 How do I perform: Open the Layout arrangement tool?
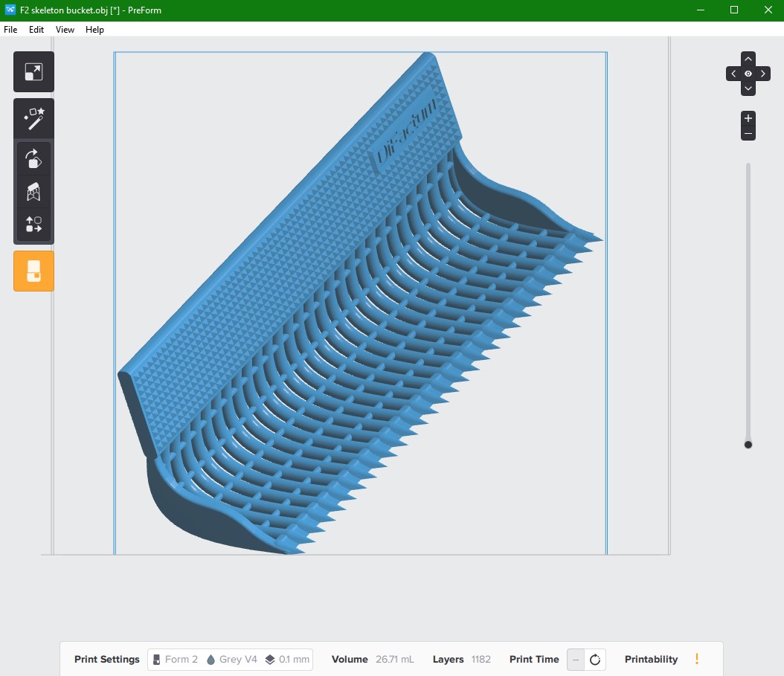click(x=33, y=225)
